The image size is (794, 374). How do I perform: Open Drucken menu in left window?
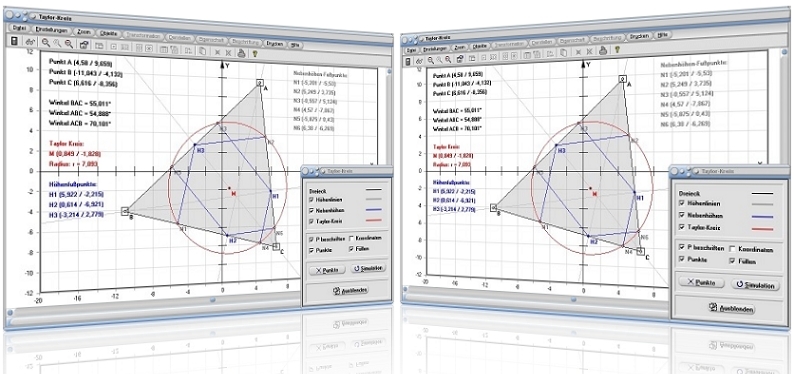pos(274,43)
